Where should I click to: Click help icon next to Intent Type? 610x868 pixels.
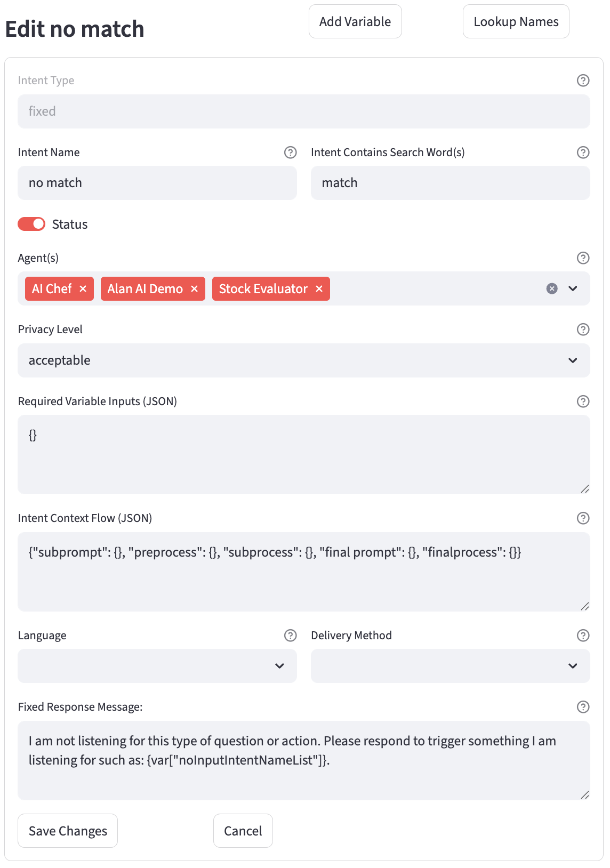[x=583, y=81]
